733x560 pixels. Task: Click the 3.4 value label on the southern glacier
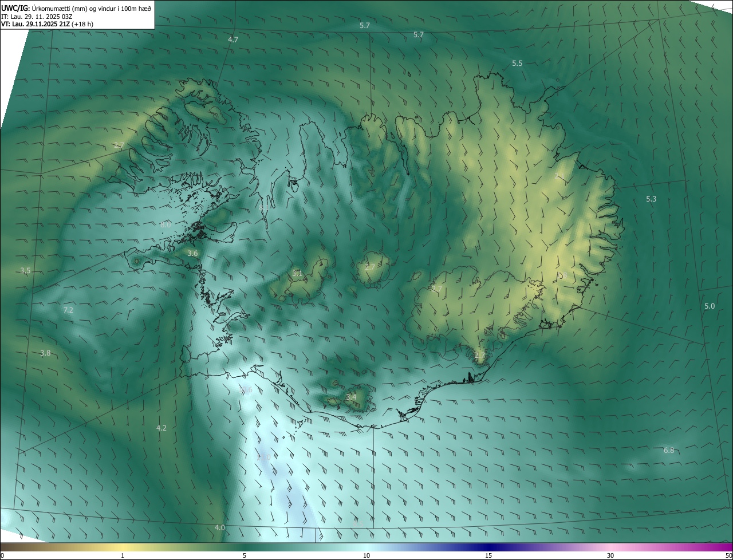(x=351, y=397)
